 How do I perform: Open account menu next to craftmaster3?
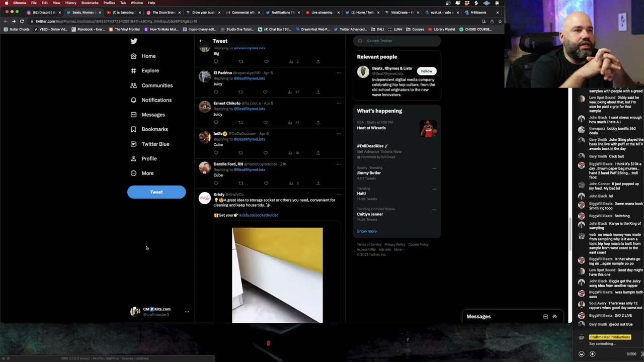pyautogui.click(x=187, y=312)
